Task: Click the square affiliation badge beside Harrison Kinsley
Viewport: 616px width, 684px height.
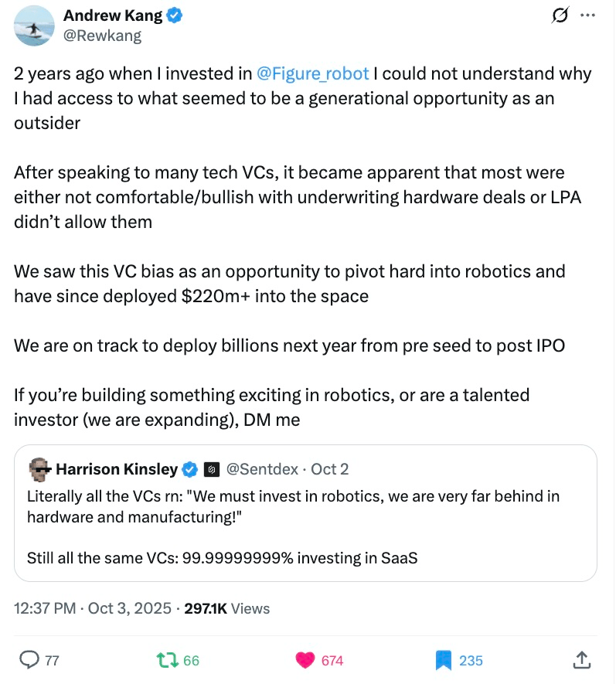Action: click(212, 469)
